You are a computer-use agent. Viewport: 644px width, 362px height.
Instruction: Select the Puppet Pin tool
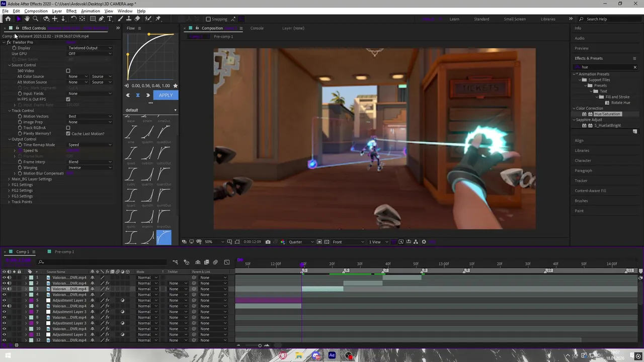click(x=158, y=19)
